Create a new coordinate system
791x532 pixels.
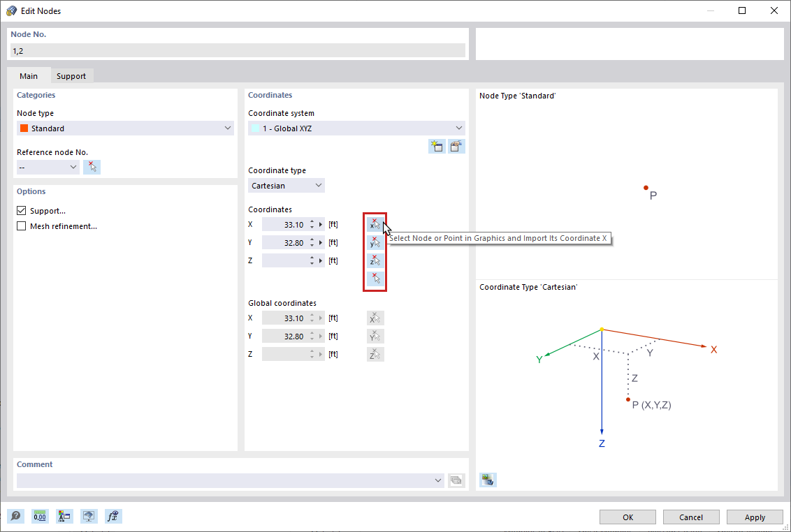[x=436, y=146]
